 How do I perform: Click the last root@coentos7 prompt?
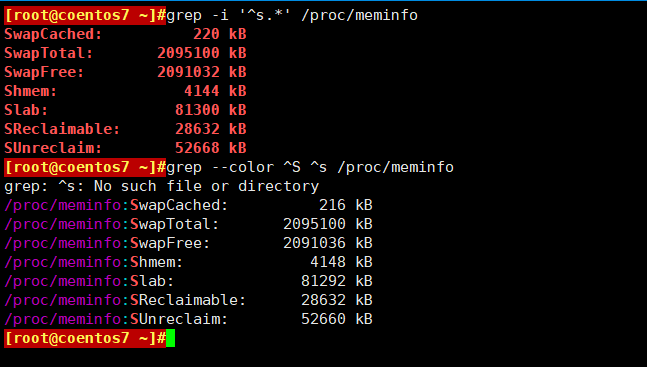(85, 338)
